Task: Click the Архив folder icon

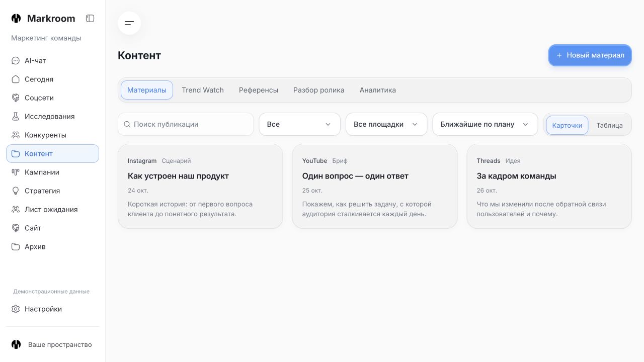Action: pos(16,247)
